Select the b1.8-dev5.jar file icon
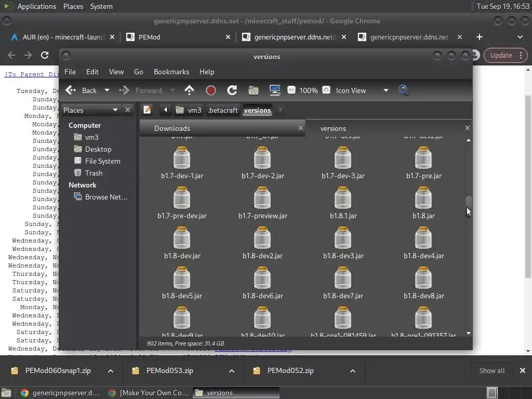This screenshot has height=399, width=532. pos(182,278)
